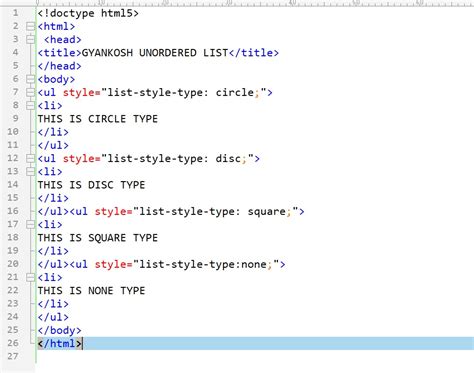474x373 pixels.
Task: Click the </li> tag on line 15
Action: pos(53,198)
